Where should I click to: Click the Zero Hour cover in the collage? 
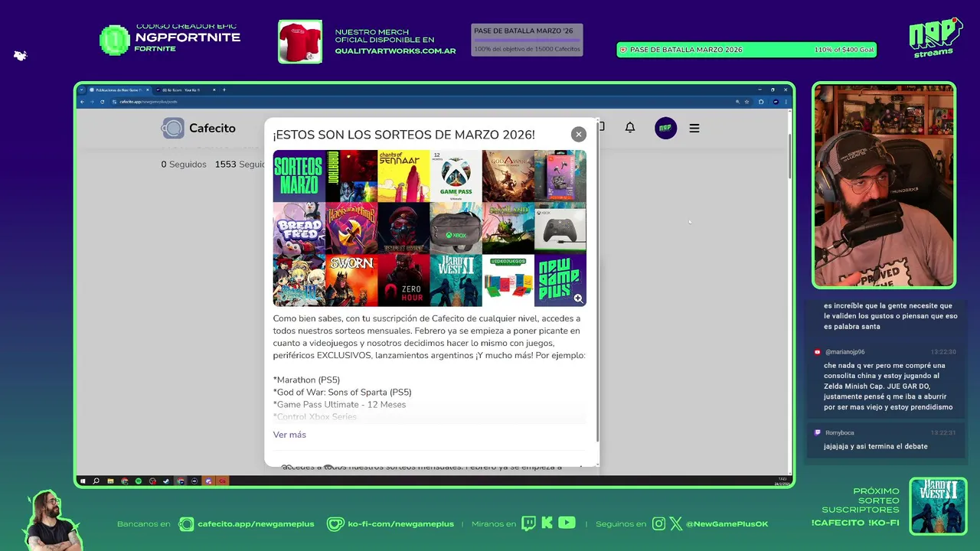(x=403, y=280)
